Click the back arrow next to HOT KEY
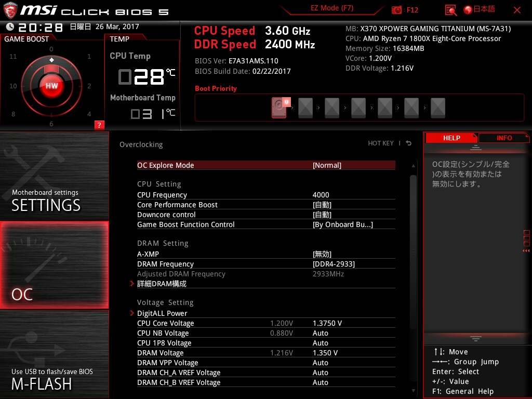The image size is (532, 399). click(x=408, y=143)
